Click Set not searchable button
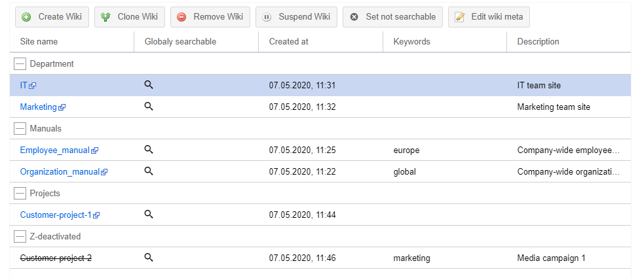This screenshot has height=278, width=644. tap(393, 17)
